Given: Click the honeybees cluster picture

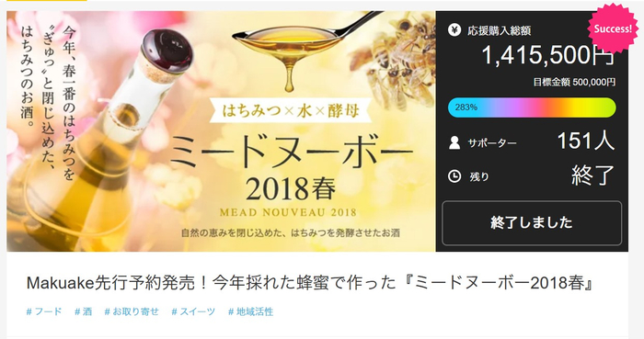Looking at the screenshot, I should [397, 62].
